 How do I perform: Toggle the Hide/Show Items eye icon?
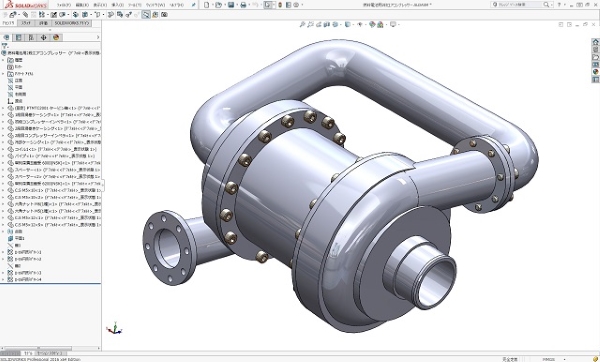tap(360, 24)
